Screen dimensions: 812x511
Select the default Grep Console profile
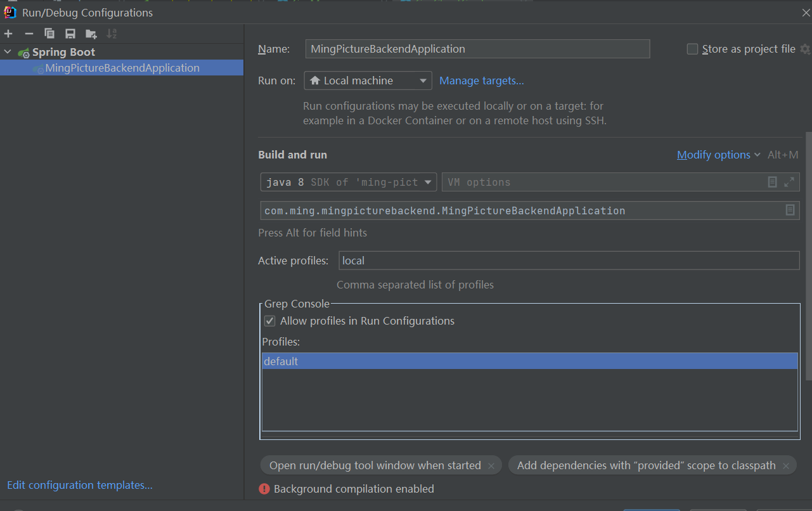tap(529, 361)
